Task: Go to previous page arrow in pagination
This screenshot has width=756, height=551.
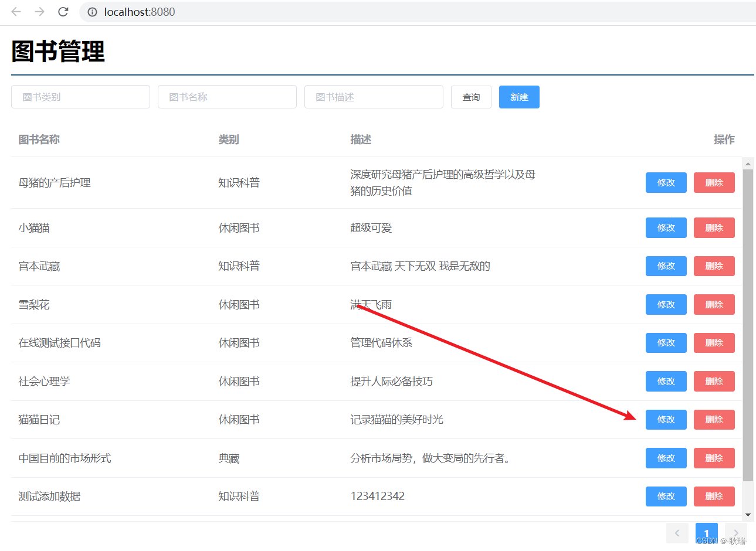Action: click(677, 533)
